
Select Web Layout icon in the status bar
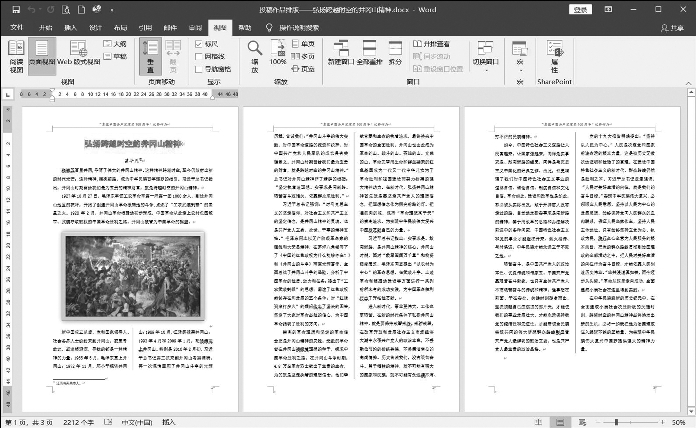(x=582, y=422)
